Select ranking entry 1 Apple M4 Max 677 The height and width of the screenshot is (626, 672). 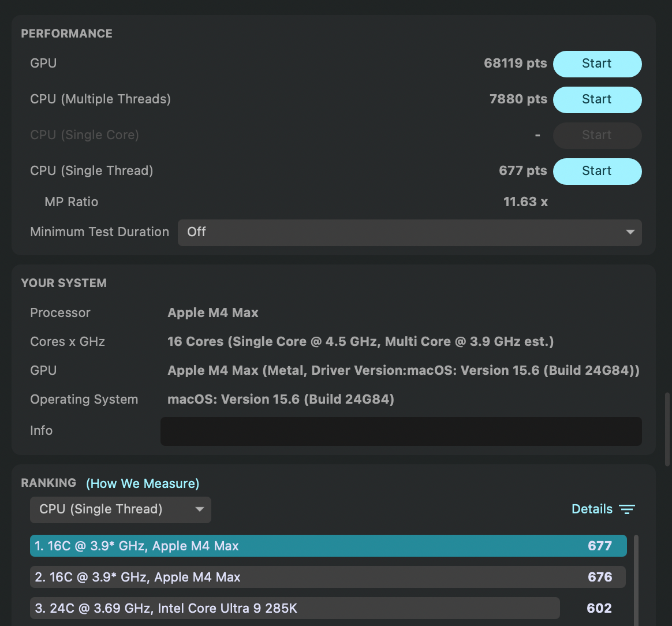(x=328, y=546)
